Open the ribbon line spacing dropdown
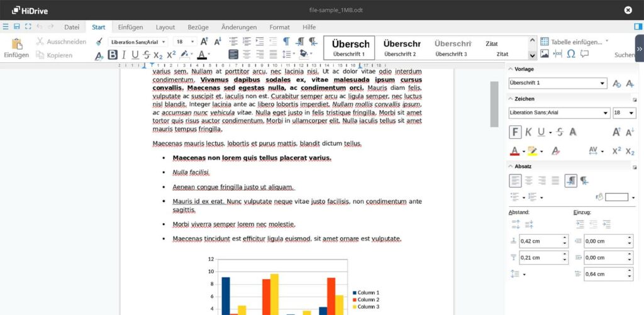 tap(294, 54)
